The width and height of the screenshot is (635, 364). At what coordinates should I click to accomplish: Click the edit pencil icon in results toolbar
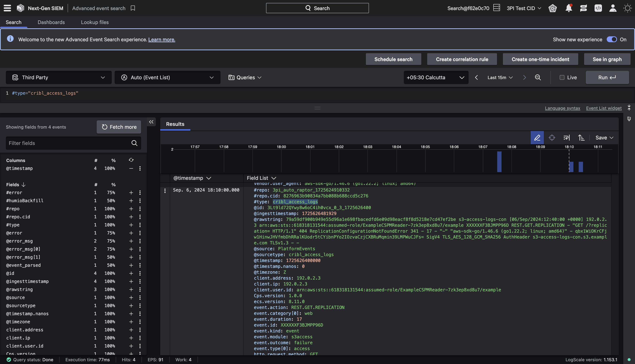point(537,138)
